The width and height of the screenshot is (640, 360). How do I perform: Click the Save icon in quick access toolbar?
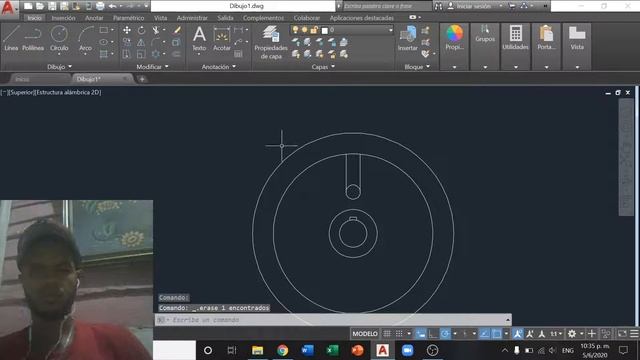(x=52, y=6)
